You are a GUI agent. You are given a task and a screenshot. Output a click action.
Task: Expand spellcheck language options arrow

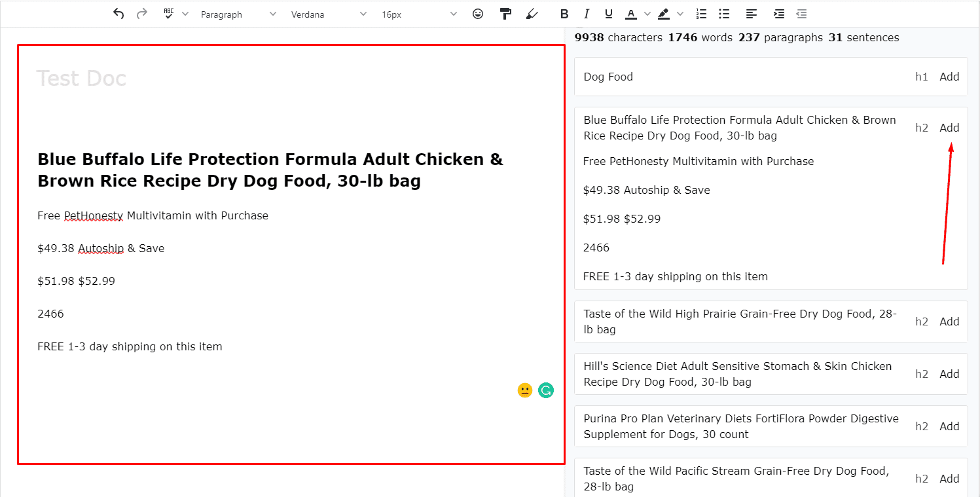pos(185,14)
